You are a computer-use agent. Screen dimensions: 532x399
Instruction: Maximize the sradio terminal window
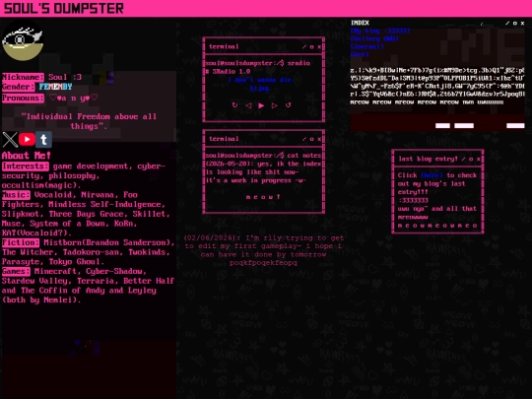pos(311,47)
